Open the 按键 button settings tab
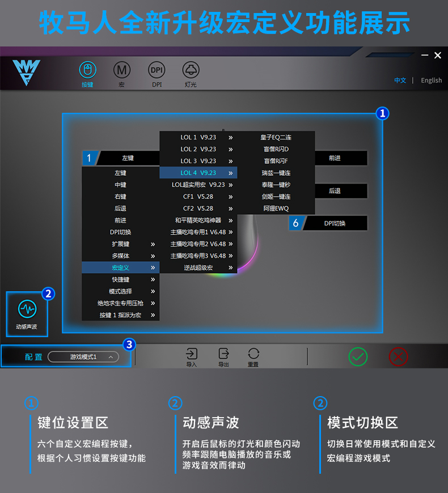The image size is (448, 493). click(x=87, y=74)
